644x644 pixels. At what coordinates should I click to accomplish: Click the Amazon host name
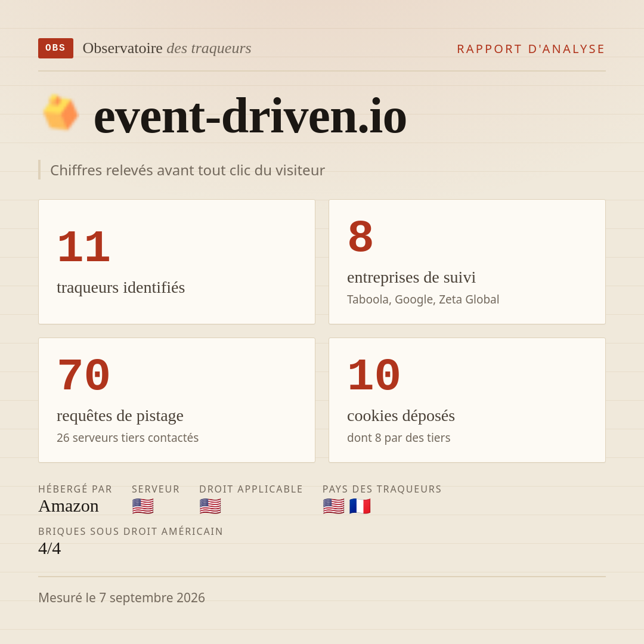pyautogui.click(x=69, y=506)
